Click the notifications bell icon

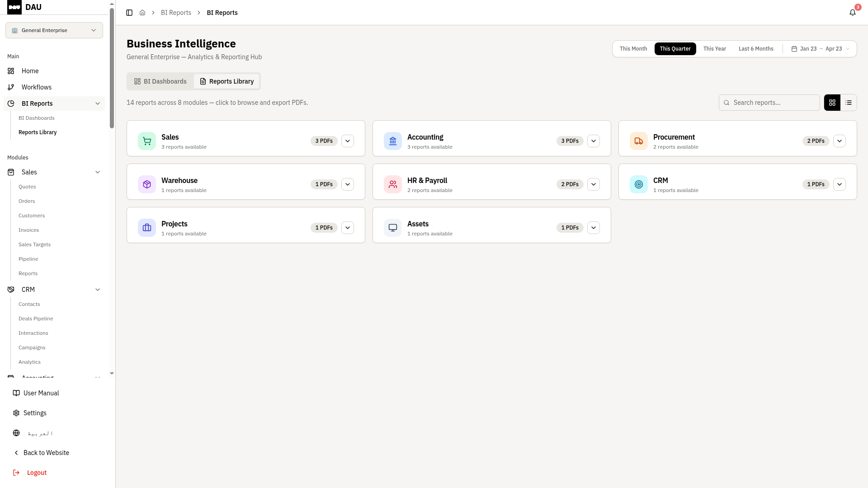(852, 13)
